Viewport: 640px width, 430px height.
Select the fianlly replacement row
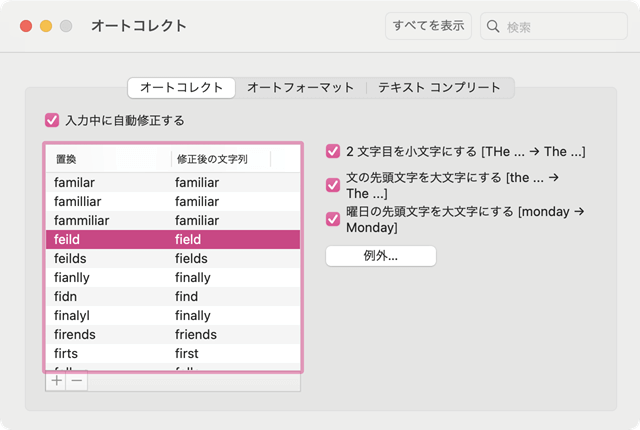point(172,278)
